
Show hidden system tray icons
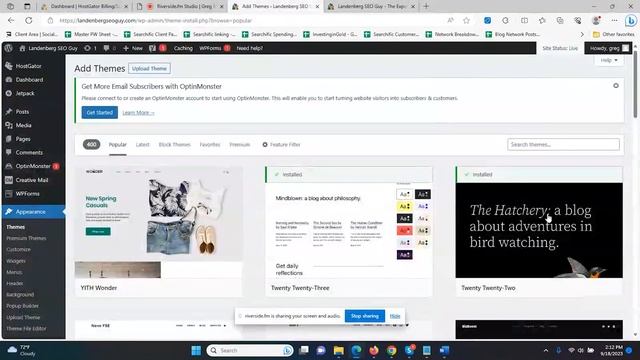(546, 350)
